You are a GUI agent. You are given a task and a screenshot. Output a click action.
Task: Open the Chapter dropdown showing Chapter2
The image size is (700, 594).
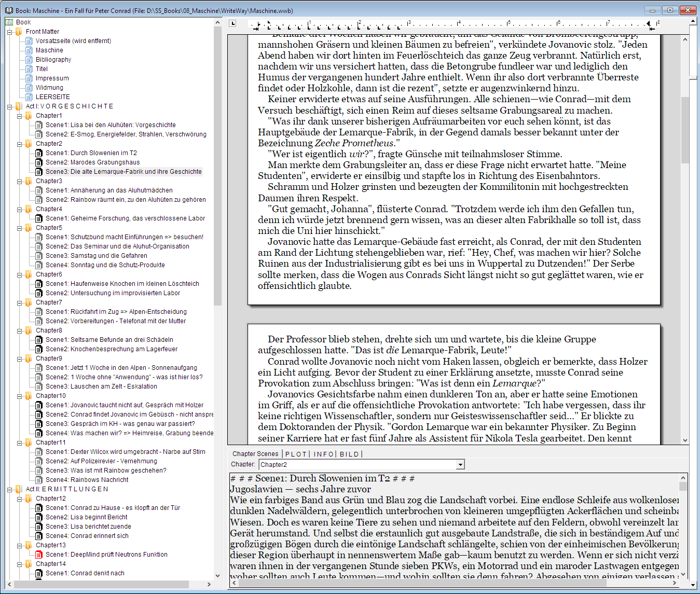click(460, 465)
